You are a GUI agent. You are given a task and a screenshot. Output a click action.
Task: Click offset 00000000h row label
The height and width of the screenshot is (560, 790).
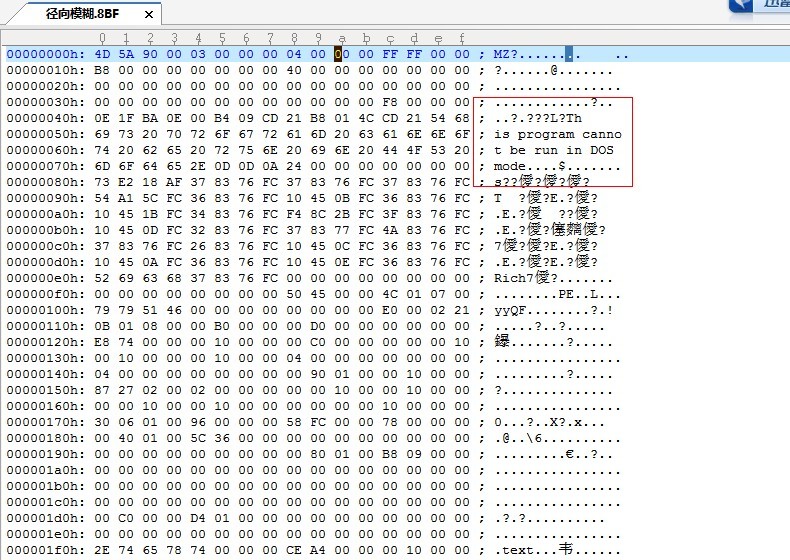point(46,54)
